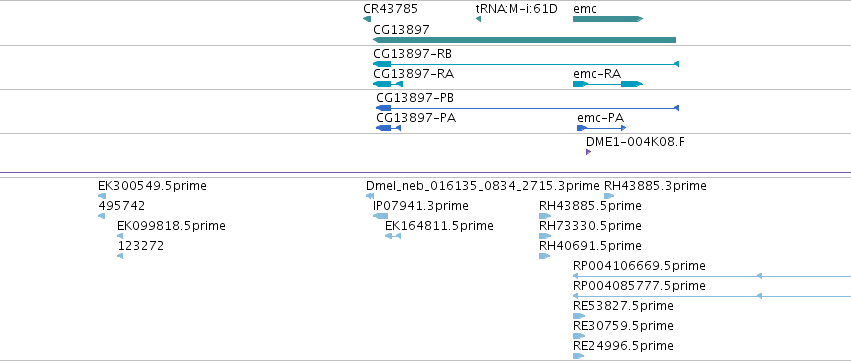Click the EK300549.5prime EST label
The height and width of the screenshot is (361, 851).
(153, 186)
